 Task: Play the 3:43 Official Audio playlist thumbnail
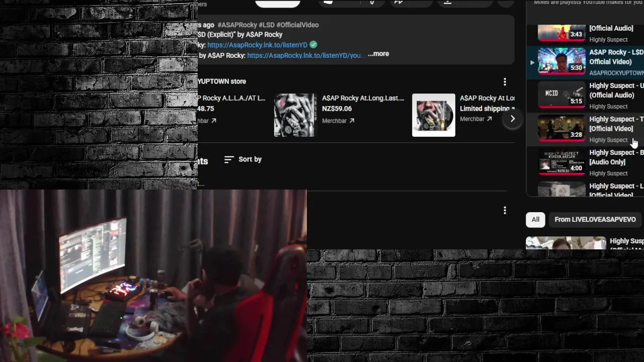point(561,33)
